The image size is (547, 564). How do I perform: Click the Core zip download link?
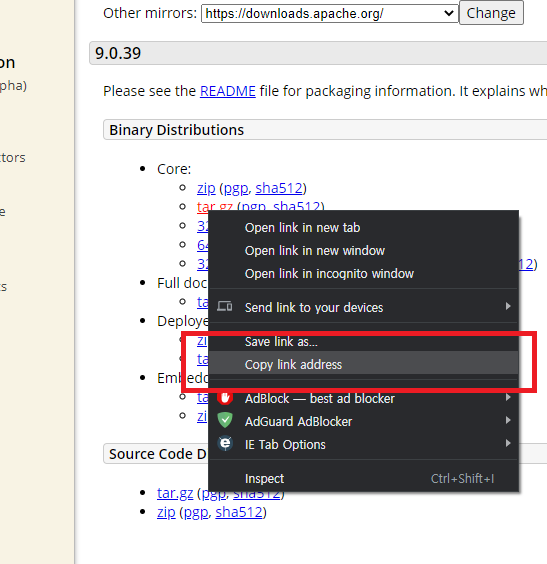[x=206, y=188]
